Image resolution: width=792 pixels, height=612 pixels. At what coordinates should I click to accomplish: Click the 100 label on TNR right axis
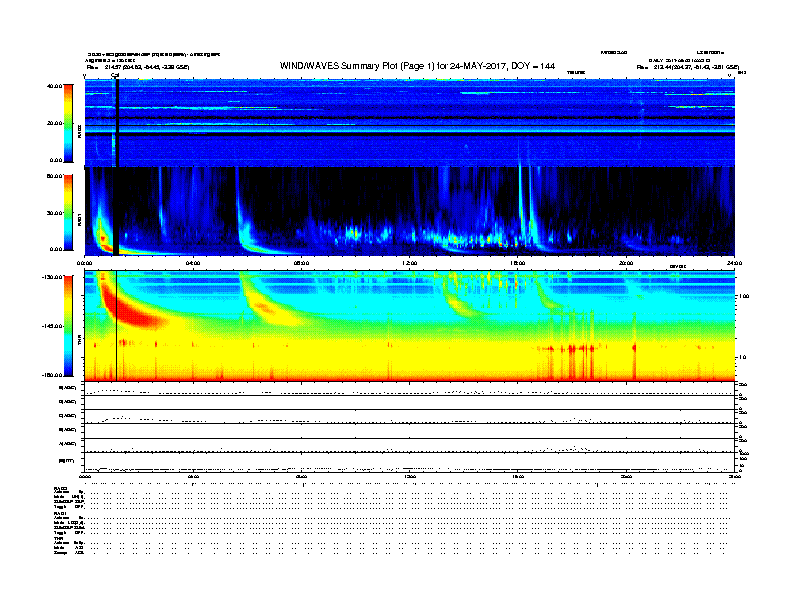744,296
